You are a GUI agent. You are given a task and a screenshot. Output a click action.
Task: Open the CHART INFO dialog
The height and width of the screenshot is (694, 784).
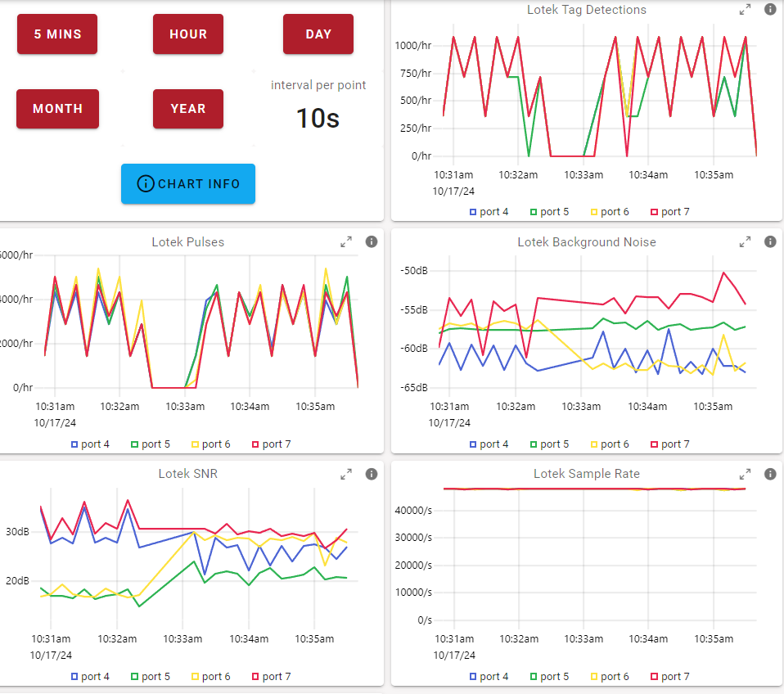[x=188, y=183]
